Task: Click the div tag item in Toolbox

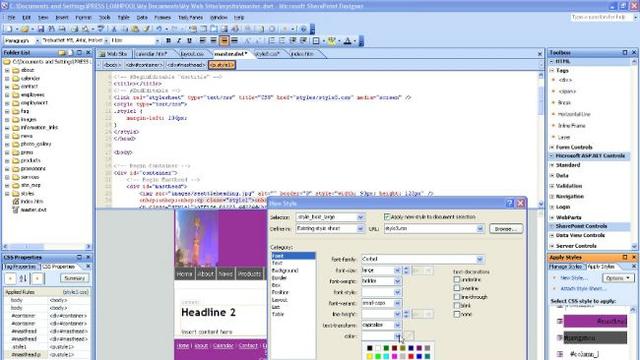Action: [x=565, y=80]
